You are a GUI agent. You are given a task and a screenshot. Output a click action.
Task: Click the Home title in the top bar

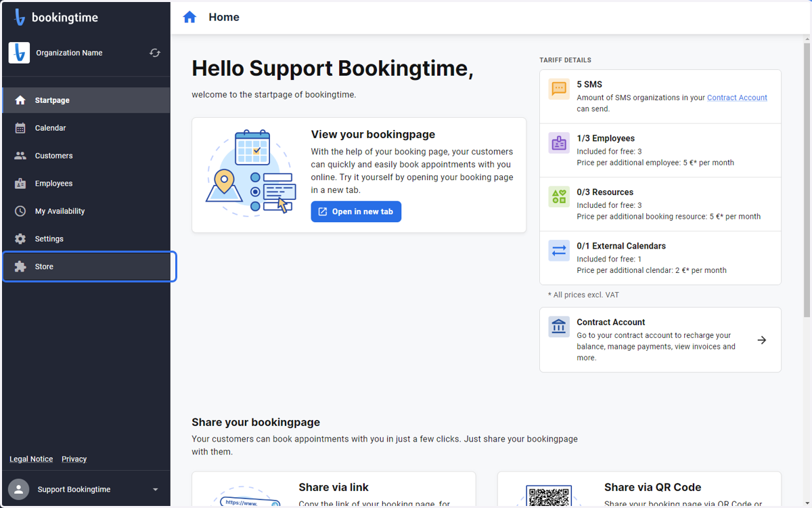pos(224,17)
